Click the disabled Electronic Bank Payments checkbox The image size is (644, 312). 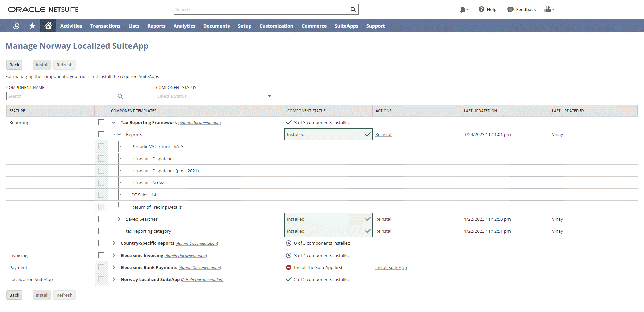[101, 267]
